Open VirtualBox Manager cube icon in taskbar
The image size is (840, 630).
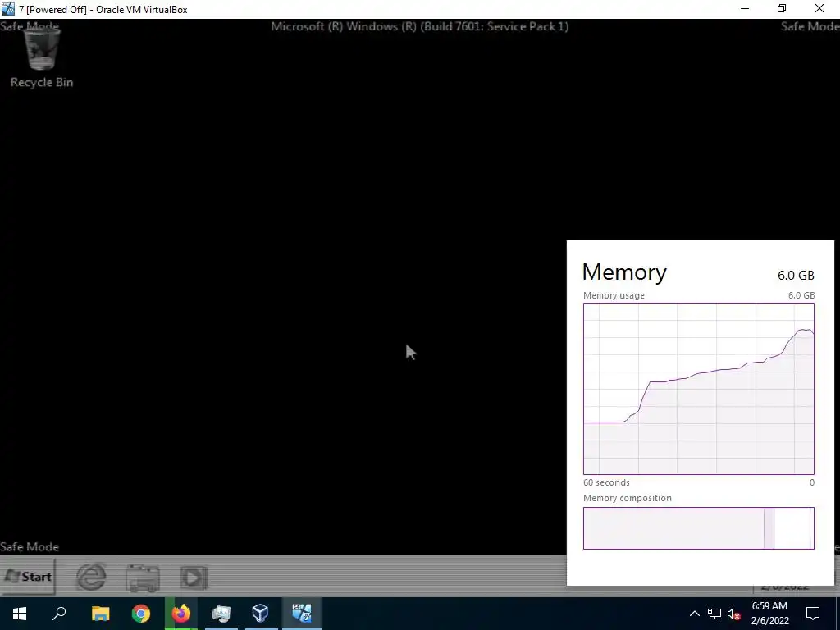pos(261,614)
